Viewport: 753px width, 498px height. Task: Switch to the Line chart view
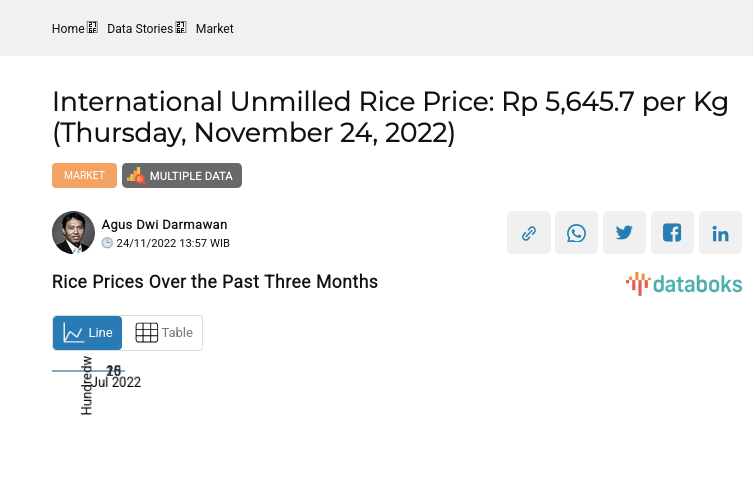click(x=88, y=333)
